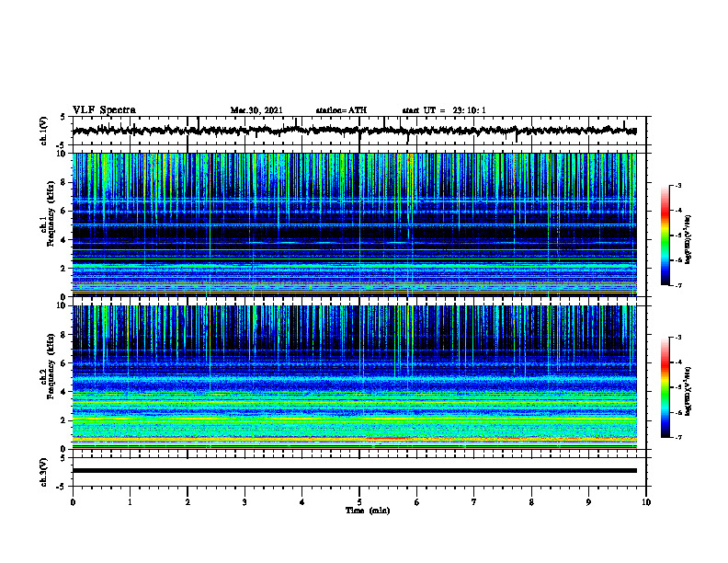Click bottom time axis tick label "4"
The height and width of the screenshot is (563, 728).
tap(302, 502)
